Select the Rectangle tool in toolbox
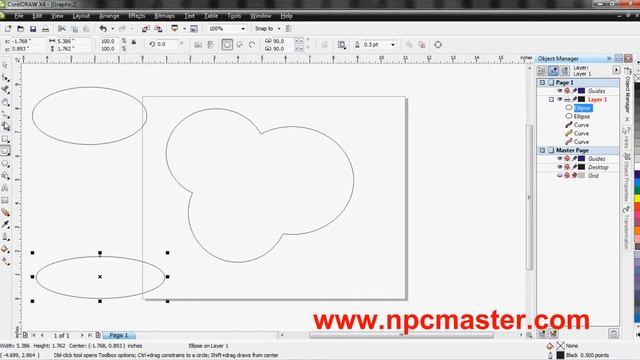Screen dimensions: 640x360 point(5,139)
